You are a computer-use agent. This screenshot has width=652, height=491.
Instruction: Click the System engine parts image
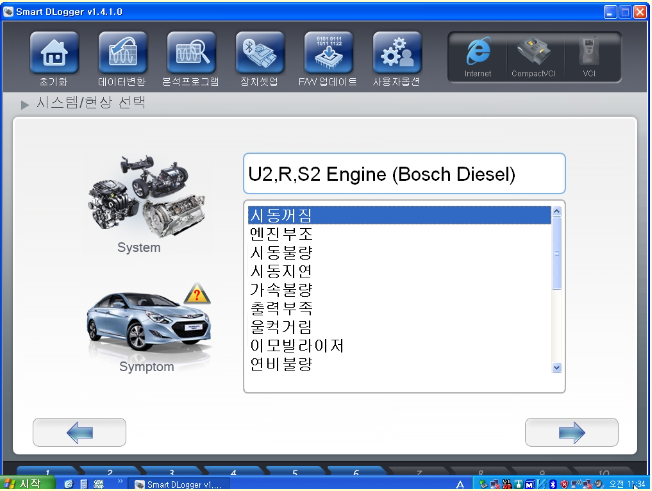point(146,197)
